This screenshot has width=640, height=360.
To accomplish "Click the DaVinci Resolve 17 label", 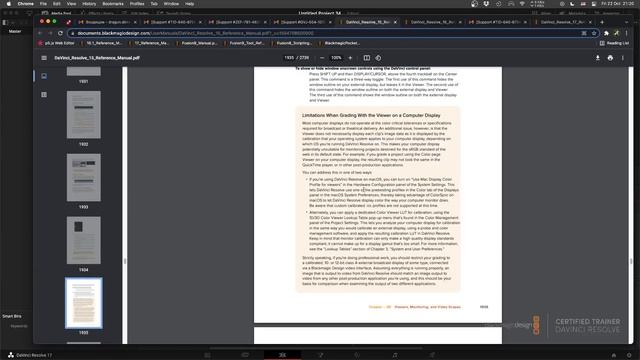I will (34, 355).
